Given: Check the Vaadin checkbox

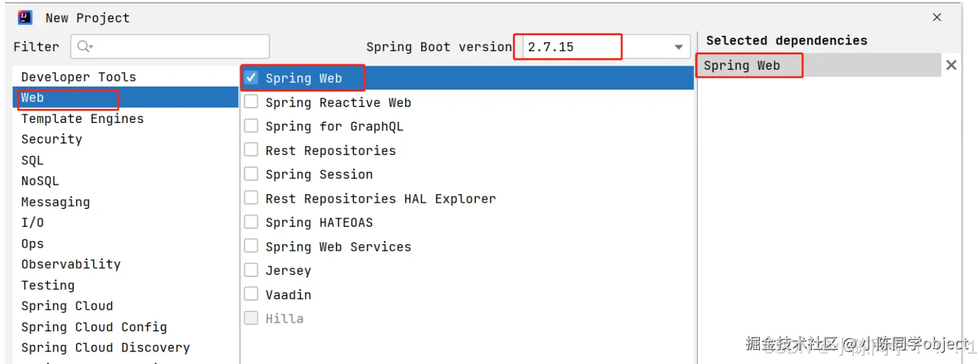Looking at the screenshot, I should click(x=251, y=294).
